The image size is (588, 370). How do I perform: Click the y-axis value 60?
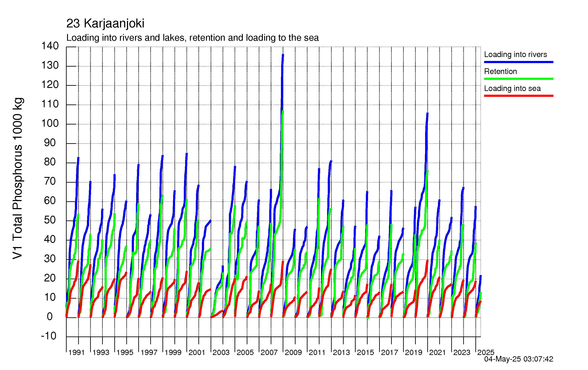pos(50,201)
